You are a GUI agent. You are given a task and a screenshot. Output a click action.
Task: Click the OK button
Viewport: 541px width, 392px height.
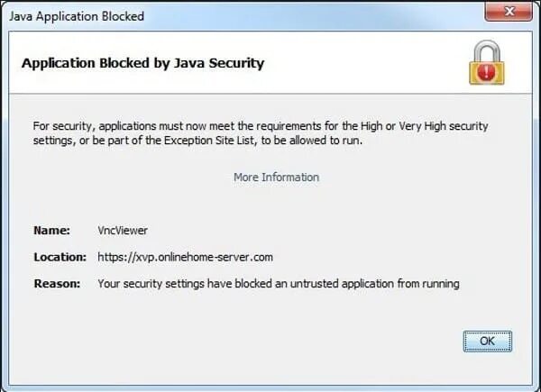click(487, 341)
